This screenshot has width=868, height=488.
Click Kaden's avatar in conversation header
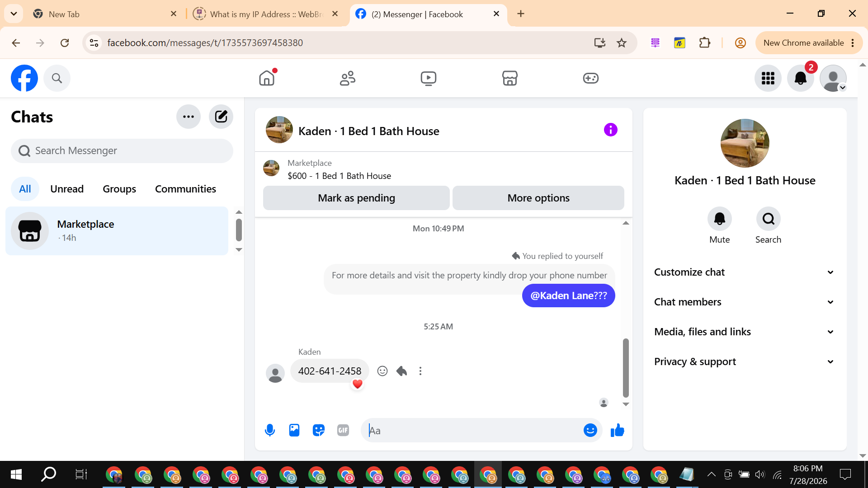tap(279, 130)
